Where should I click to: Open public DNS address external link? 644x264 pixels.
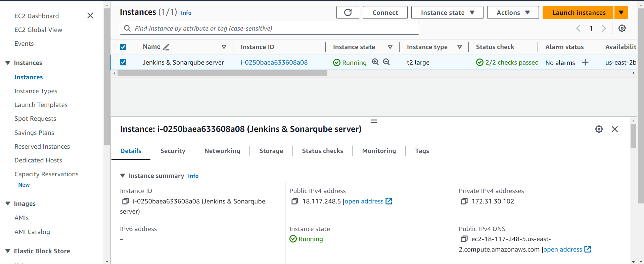point(567,249)
